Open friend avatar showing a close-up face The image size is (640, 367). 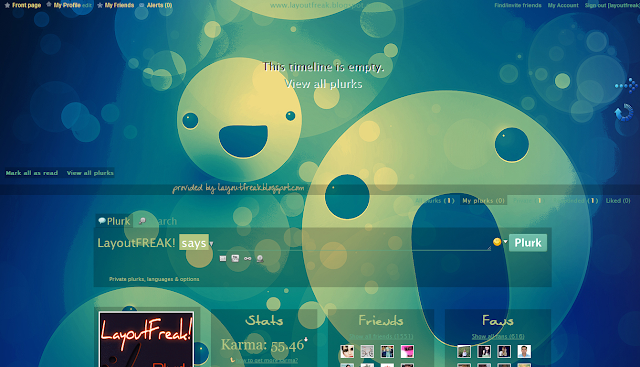pyautogui.click(x=347, y=351)
